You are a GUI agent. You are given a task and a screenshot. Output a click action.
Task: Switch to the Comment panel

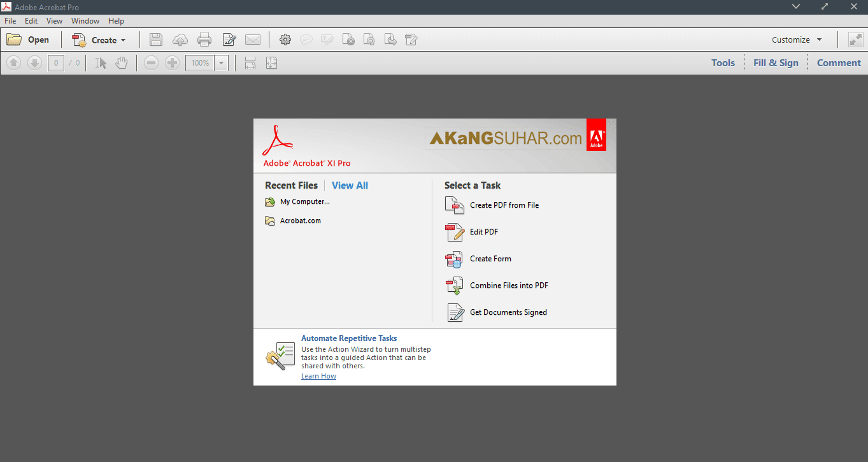[x=838, y=62]
